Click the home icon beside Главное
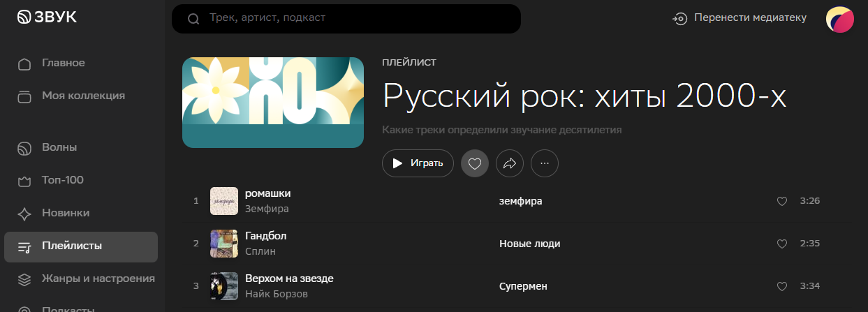 pyautogui.click(x=24, y=64)
